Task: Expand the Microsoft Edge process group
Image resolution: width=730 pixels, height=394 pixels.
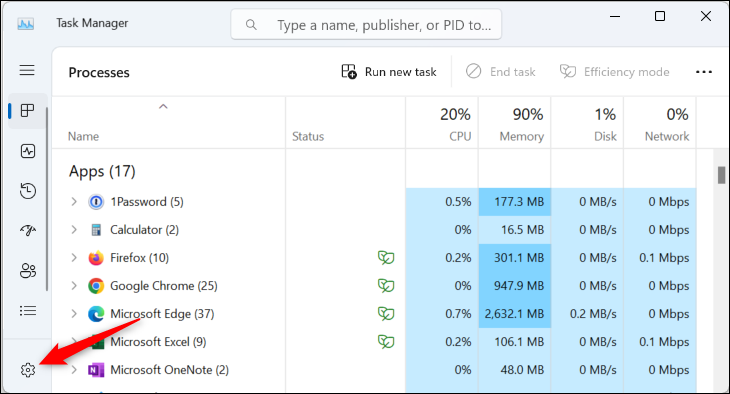Action: (x=74, y=313)
